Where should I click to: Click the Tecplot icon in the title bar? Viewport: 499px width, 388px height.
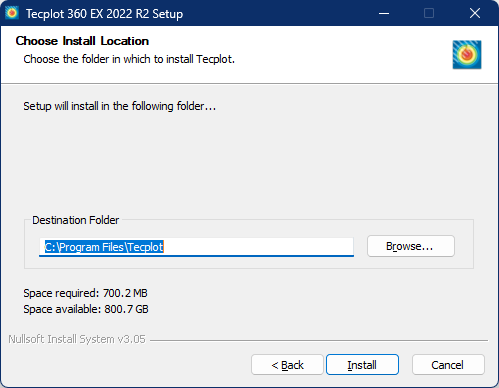(12, 13)
